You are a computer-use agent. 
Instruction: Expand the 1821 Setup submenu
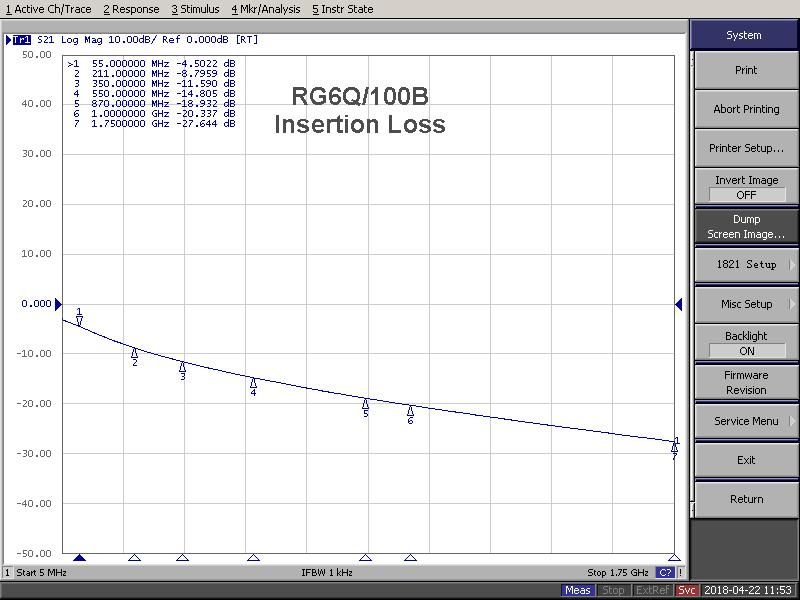[x=746, y=265]
